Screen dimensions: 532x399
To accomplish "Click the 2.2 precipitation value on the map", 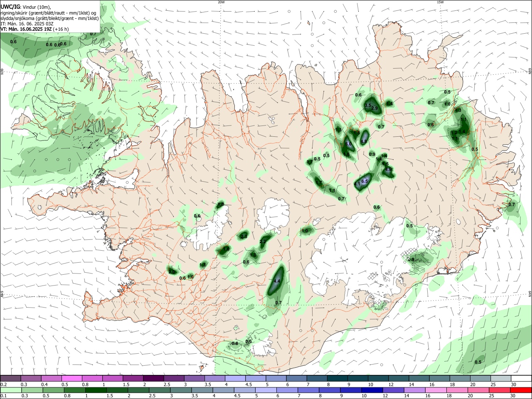I will 263,241.
